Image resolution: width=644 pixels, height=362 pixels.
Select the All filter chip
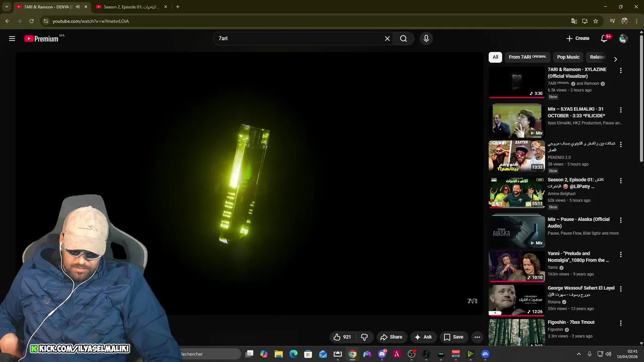click(x=495, y=57)
